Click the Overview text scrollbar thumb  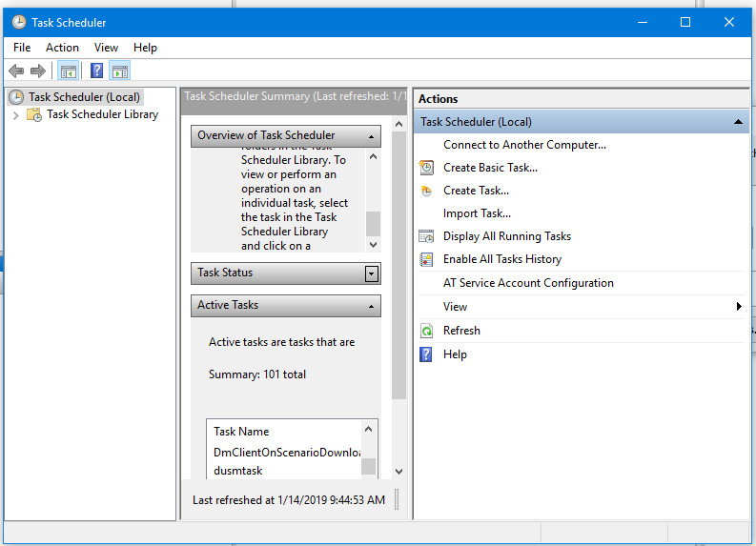[x=373, y=224]
